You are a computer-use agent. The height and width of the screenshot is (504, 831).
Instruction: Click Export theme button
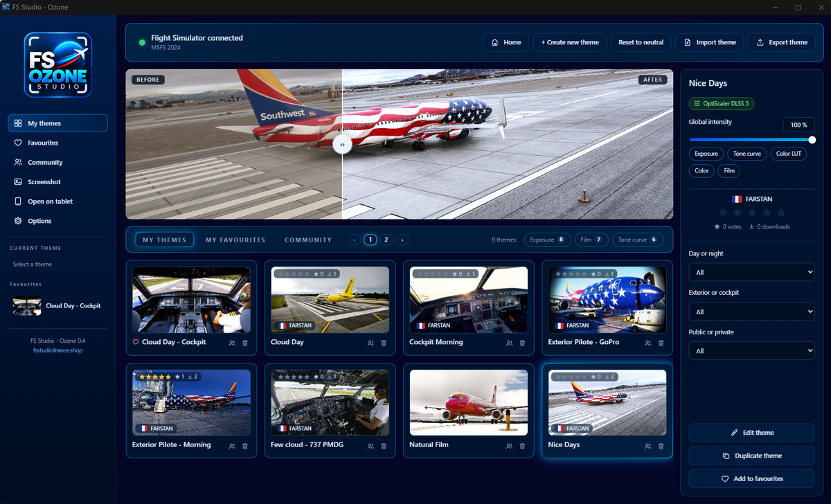click(x=782, y=42)
